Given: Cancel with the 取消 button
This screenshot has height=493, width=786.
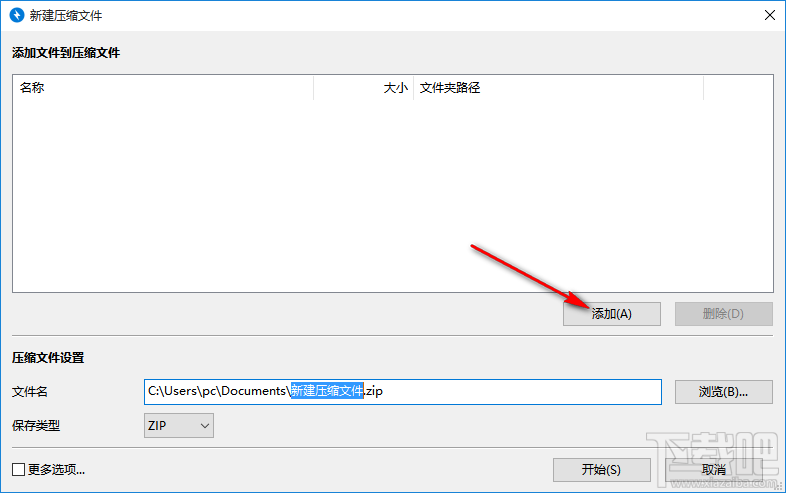Looking at the screenshot, I should pyautogui.click(x=714, y=469).
